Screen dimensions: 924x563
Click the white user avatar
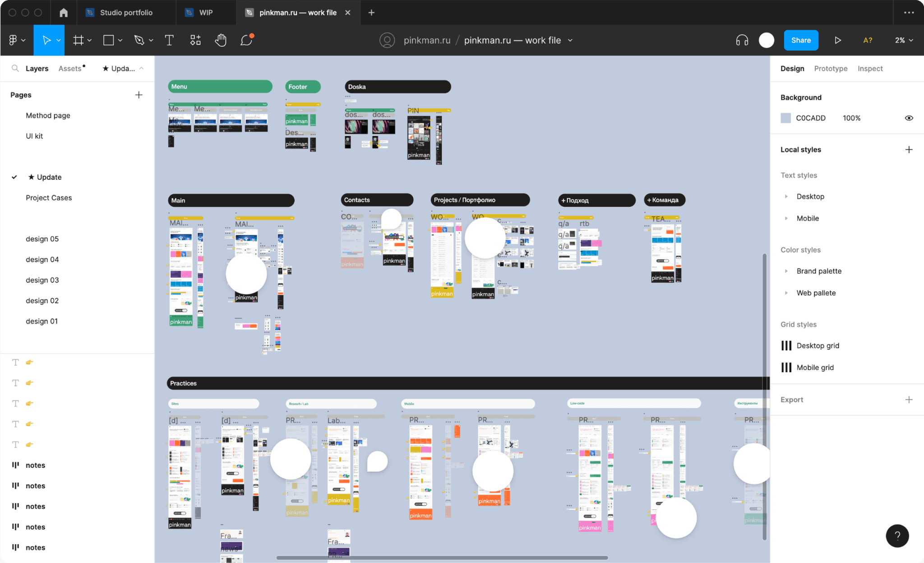click(x=767, y=40)
